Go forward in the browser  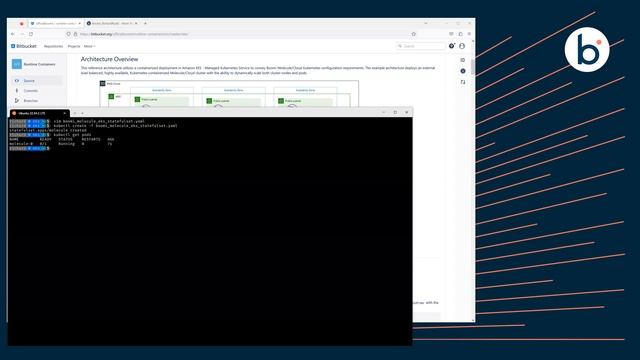click(x=22, y=34)
